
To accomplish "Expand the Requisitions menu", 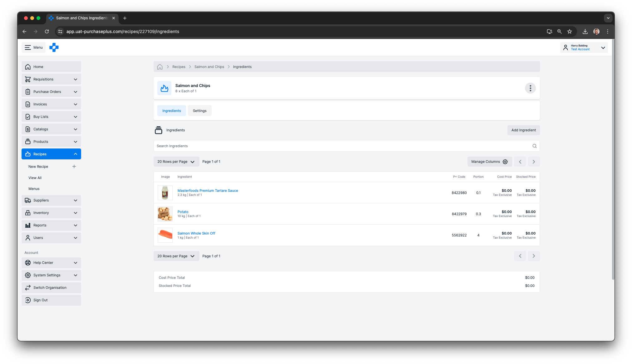I will point(51,79).
